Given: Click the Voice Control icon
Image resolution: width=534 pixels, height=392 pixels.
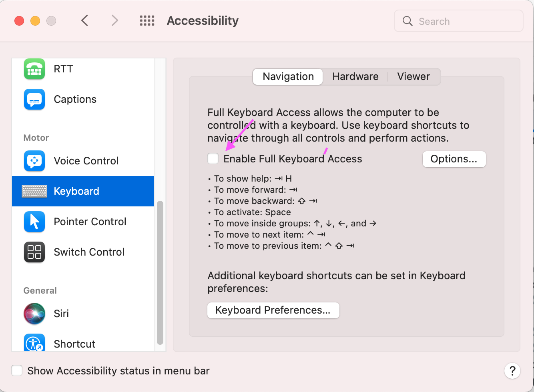Looking at the screenshot, I should click(34, 161).
